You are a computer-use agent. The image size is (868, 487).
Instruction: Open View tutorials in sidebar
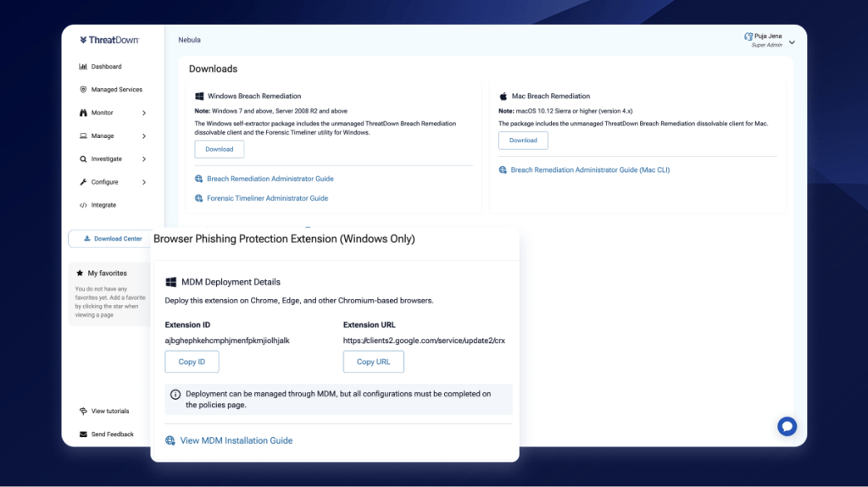tap(110, 411)
